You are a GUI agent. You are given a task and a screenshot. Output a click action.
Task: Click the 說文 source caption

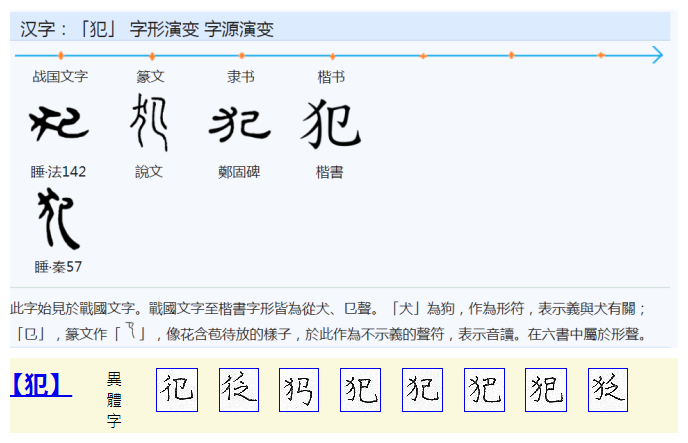[149, 171]
